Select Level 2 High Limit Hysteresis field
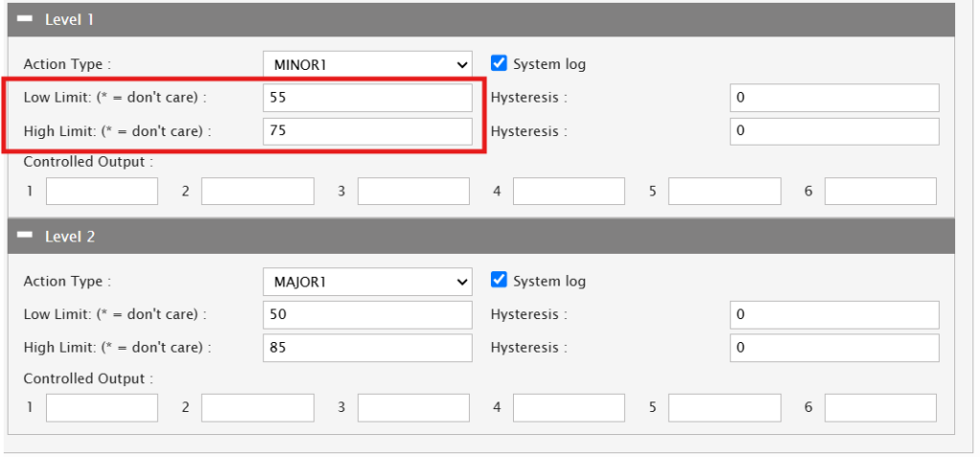 click(834, 348)
